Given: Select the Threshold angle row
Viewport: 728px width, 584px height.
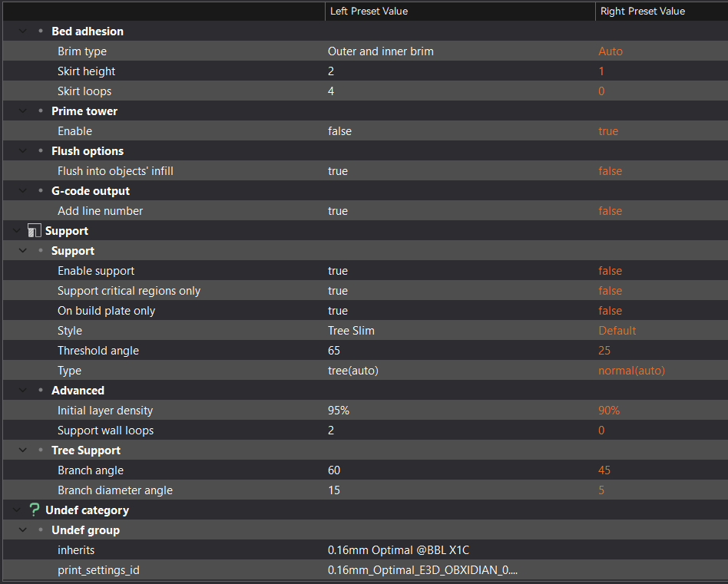Looking at the screenshot, I should 366,350.
